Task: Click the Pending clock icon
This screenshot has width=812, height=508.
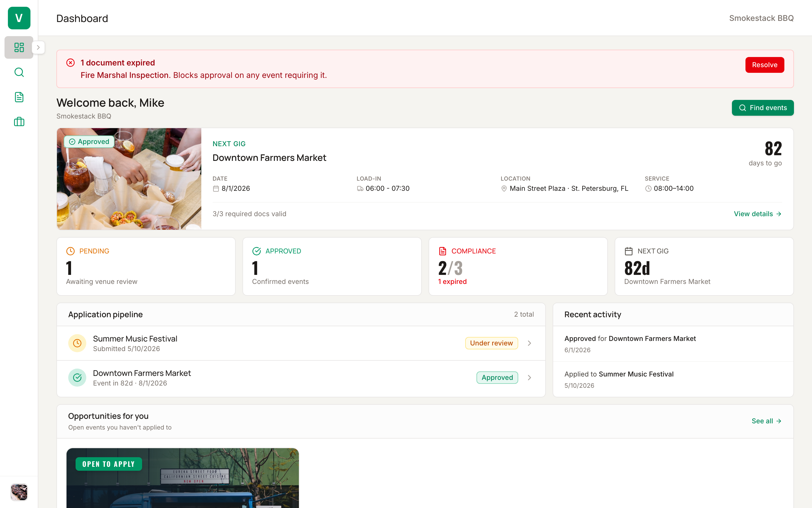Action: (70, 251)
